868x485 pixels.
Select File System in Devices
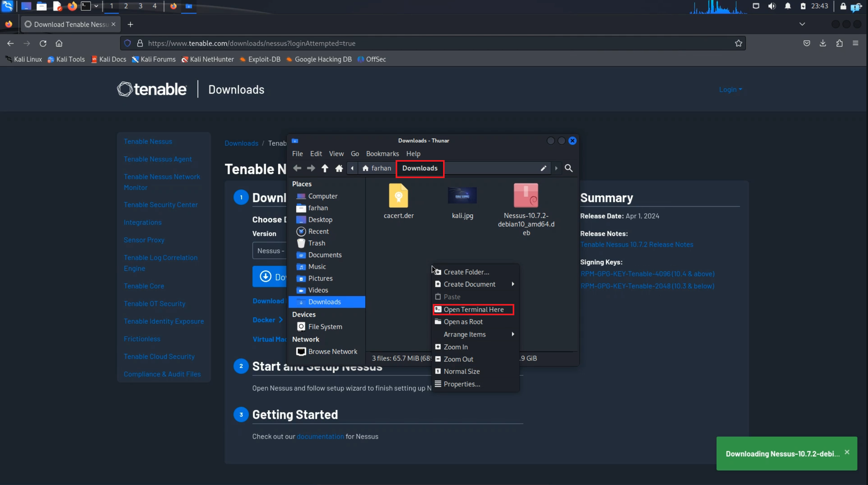pos(324,327)
